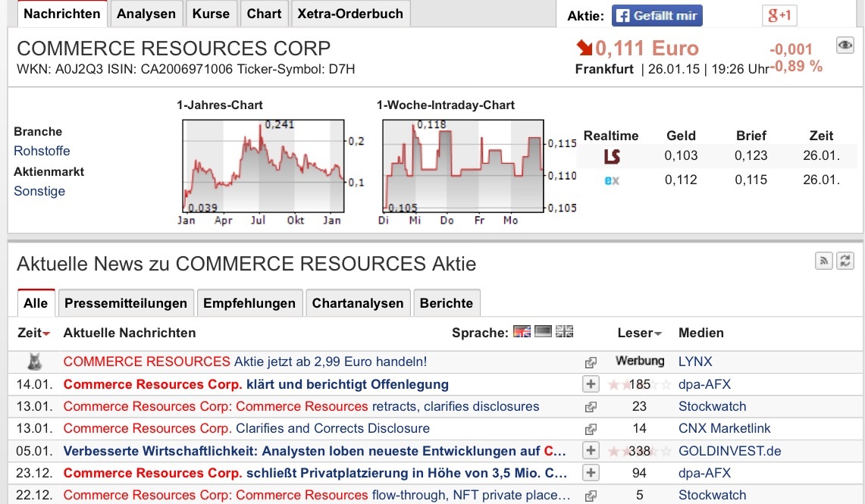
Task: Add stock to watchlist via eye icon
Action: coord(845,45)
